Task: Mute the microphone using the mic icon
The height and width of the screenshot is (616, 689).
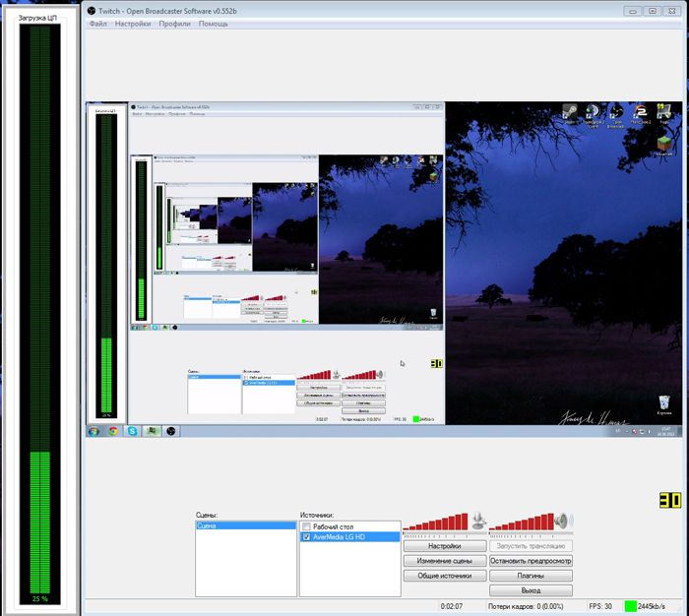Action: 479,521
